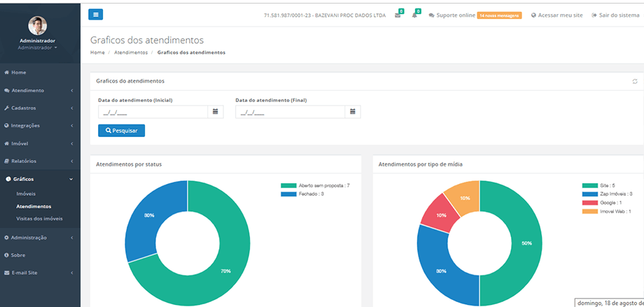This screenshot has width=644, height=307.
Task: Expand the E-mail Site menu chevron
Action: click(72, 273)
